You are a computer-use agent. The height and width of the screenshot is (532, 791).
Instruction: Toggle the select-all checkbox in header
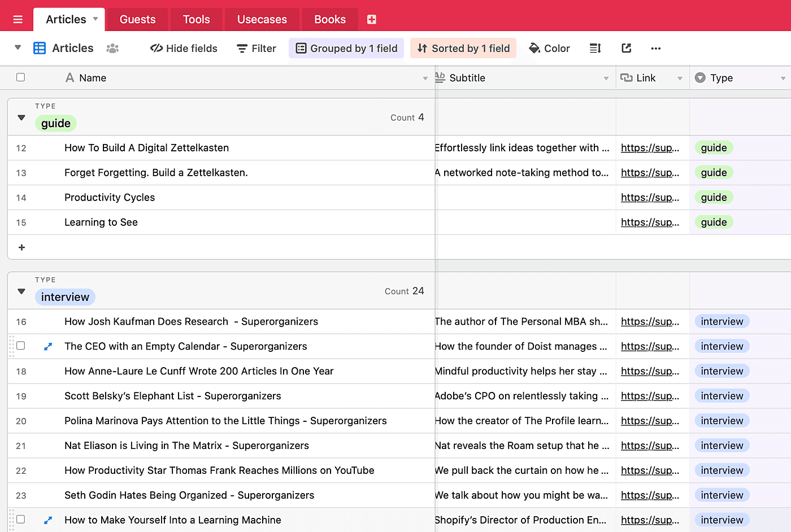pyautogui.click(x=20, y=77)
